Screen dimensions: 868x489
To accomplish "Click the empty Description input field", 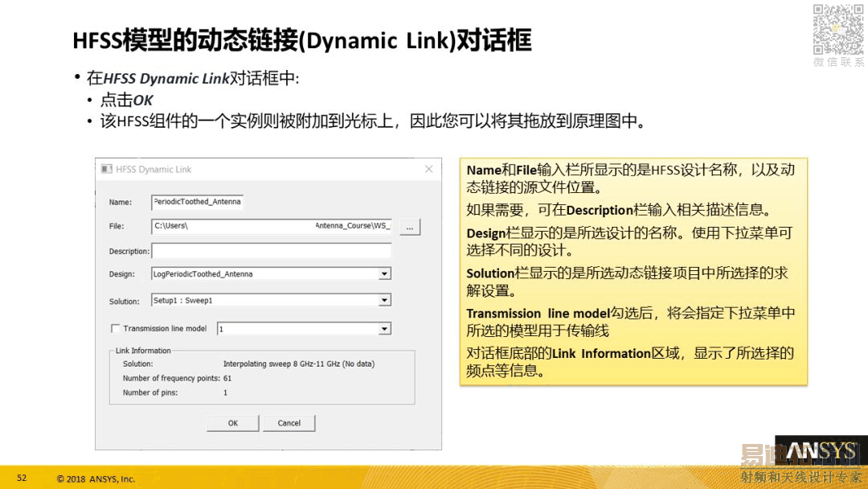I will pyautogui.click(x=272, y=251).
